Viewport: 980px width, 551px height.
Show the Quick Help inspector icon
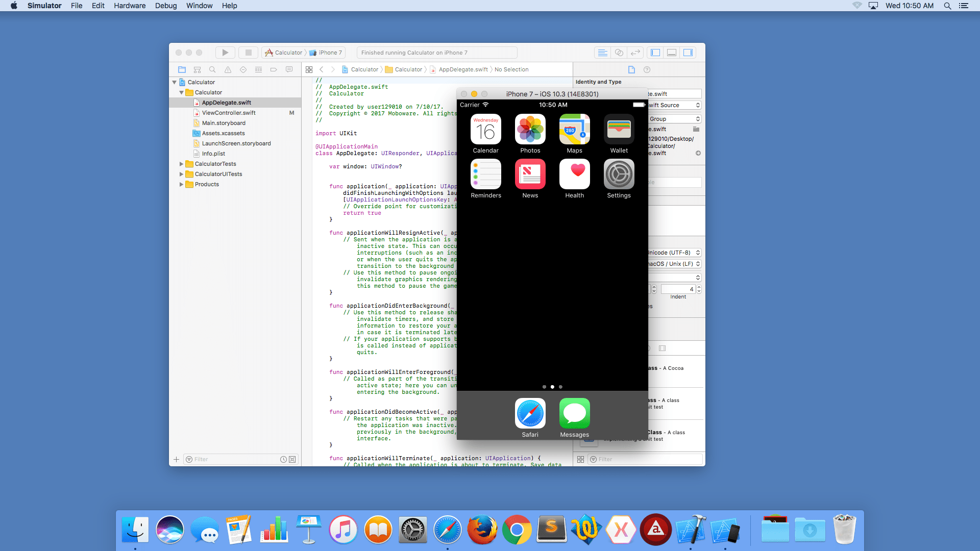(647, 69)
